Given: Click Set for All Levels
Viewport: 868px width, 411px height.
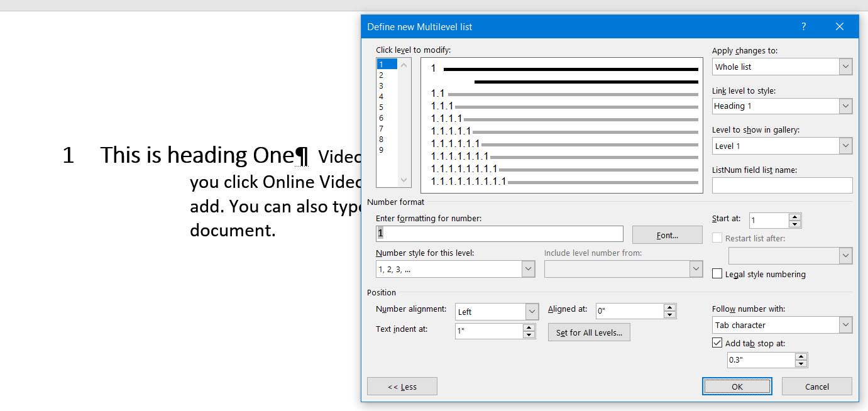Looking at the screenshot, I should click(589, 332).
